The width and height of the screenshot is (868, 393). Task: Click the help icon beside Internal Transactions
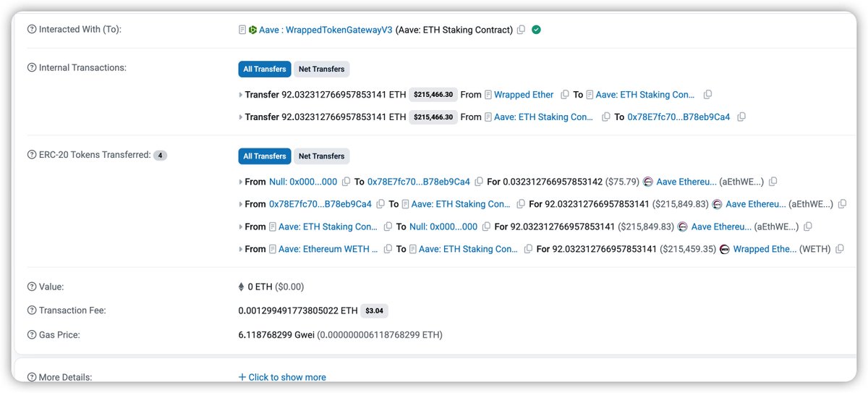(x=31, y=68)
